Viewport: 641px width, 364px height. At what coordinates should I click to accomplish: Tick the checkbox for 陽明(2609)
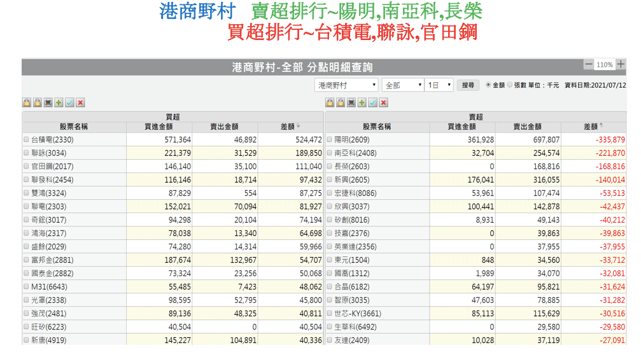[329, 139]
